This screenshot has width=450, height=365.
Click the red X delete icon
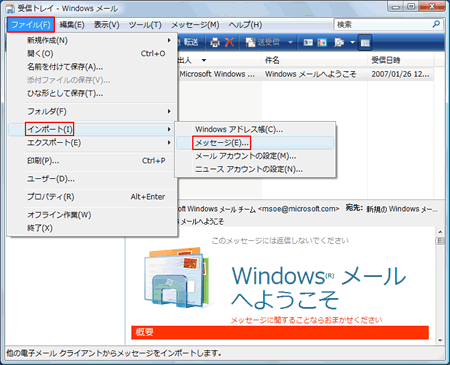click(229, 42)
